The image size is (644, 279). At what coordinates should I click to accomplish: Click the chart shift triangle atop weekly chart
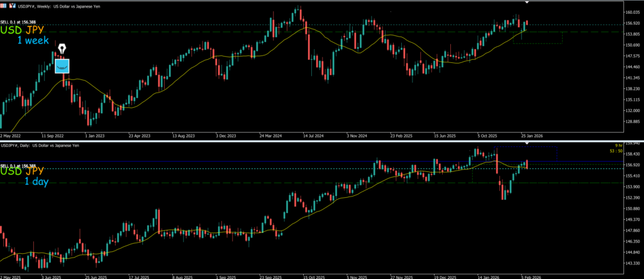[x=527, y=3]
